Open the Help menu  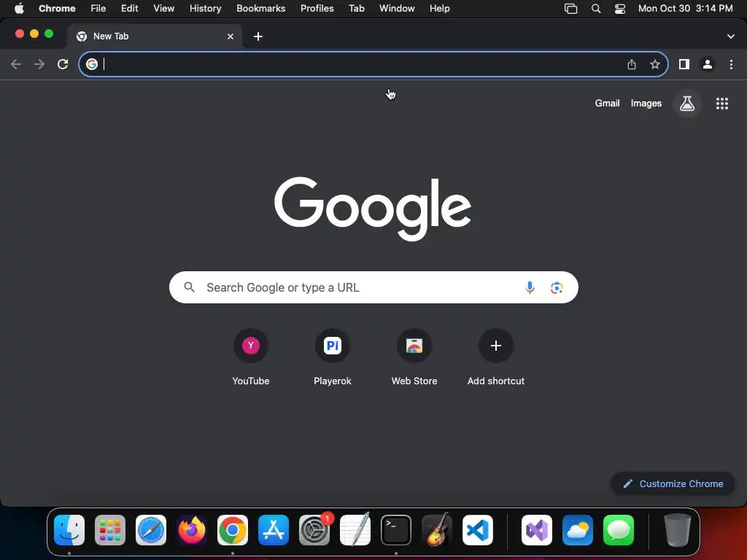pyautogui.click(x=439, y=9)
